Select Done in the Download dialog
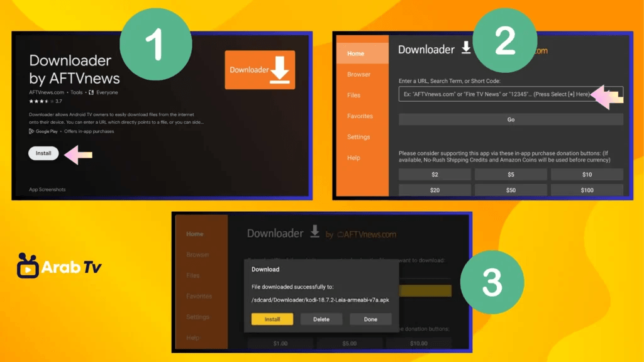 (370, 319)
